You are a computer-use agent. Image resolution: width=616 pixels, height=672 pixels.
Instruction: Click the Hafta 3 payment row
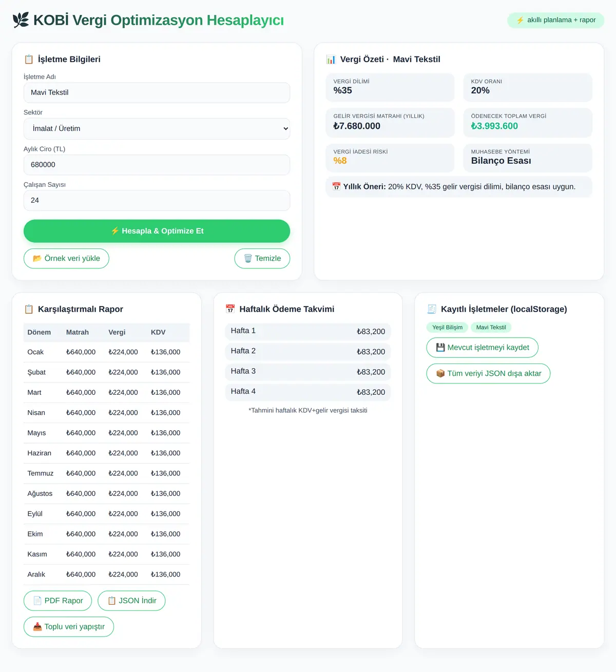pyautogui.click(x=308, y=372)
